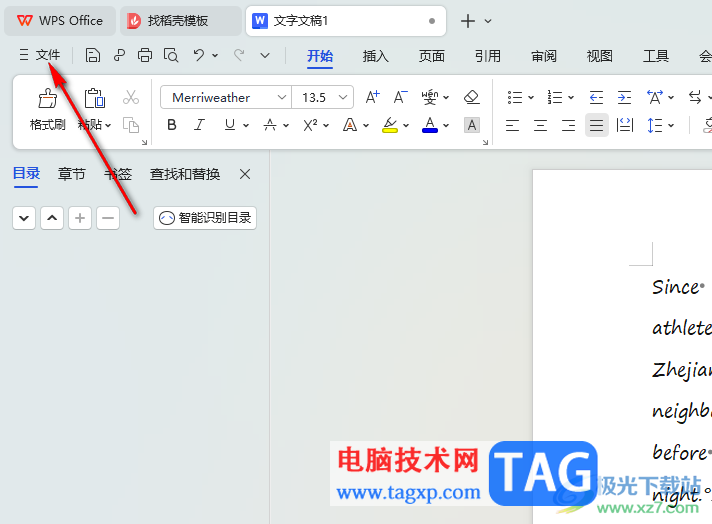The height and width of the screenshot is (524, 712).
Task: Switch to the 引用 (References) ribbon tab
Action: 488,56
